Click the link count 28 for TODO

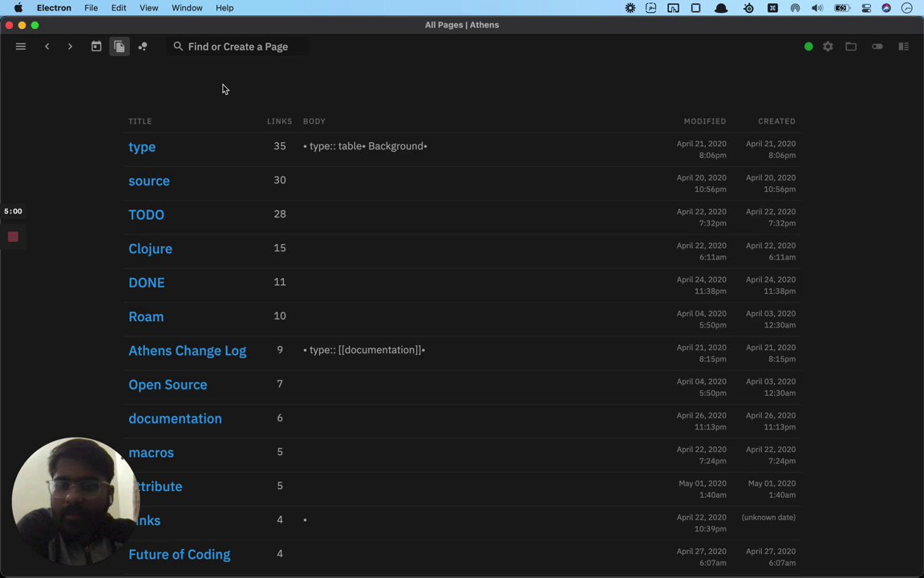coord(279,214)
